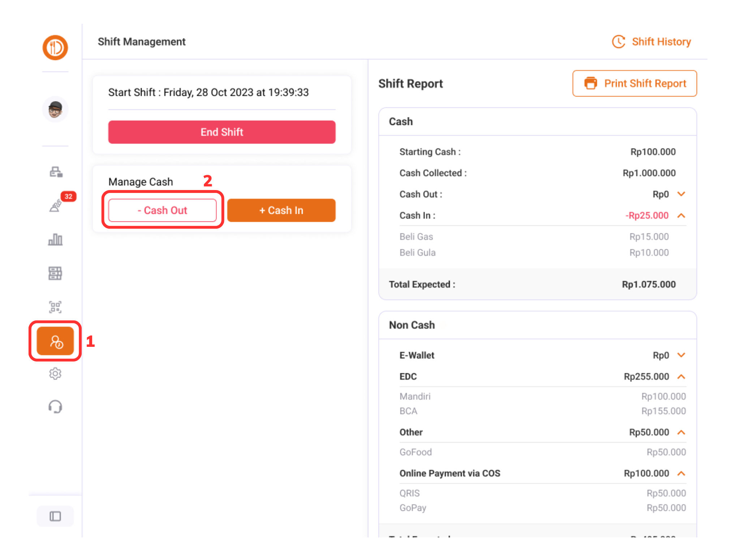The image size is (740, 560).
Task: Select the shift management sidebar icon
Action: tap(55, 341)
